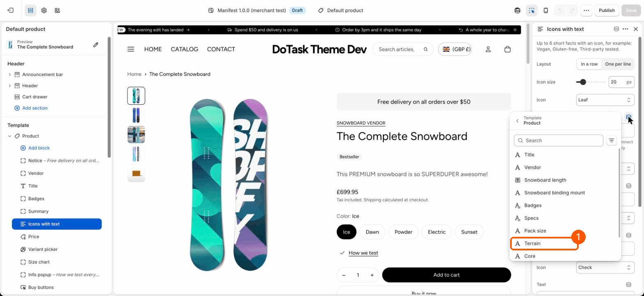644x296 pixels.
Task: Select the In a row layout
Action: (x=589, y=64)
